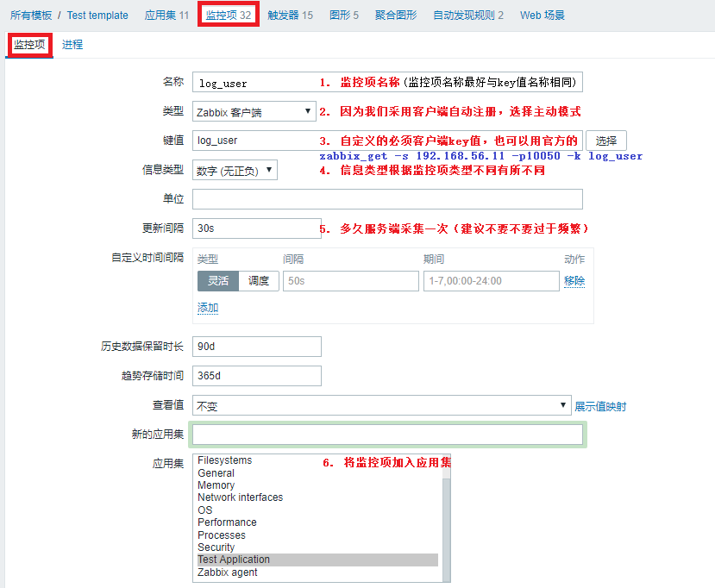The image size is (715, 588).
Task: Select Security in the 应用集 list
Action: click(318, 547)
